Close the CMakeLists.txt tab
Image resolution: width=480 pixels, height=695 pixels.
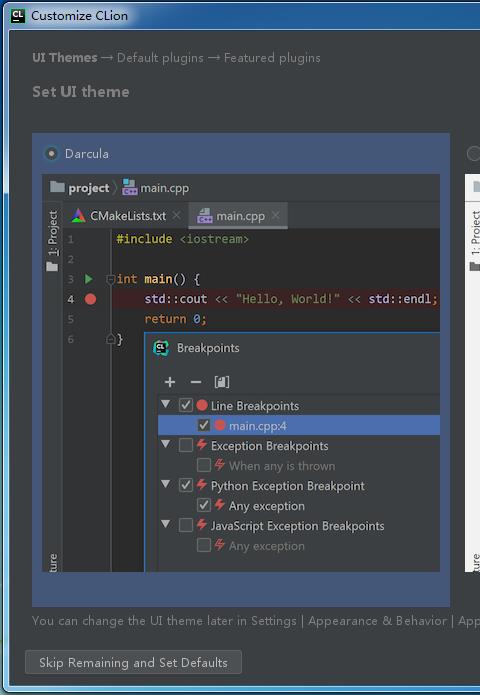pos(176,215)
